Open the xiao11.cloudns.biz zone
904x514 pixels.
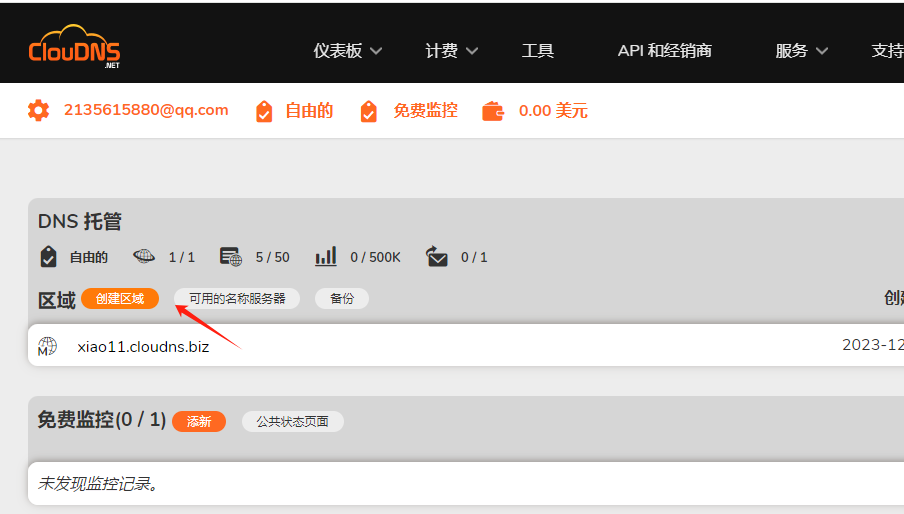[143, 347]
